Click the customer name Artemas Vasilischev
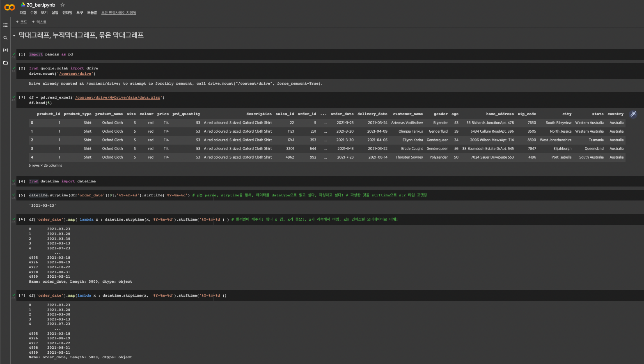 [x=407, y=122]
